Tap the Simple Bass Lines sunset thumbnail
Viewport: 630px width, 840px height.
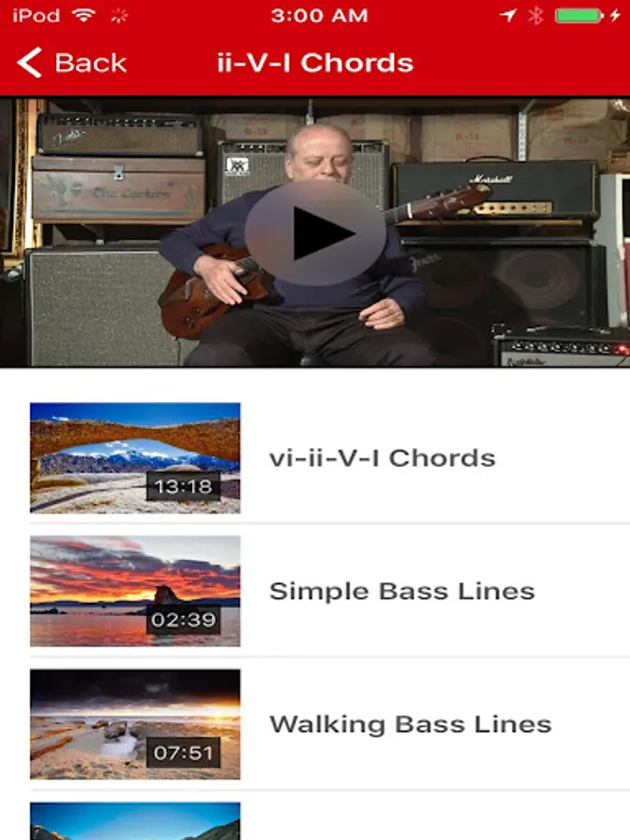(x=135, y=591)
